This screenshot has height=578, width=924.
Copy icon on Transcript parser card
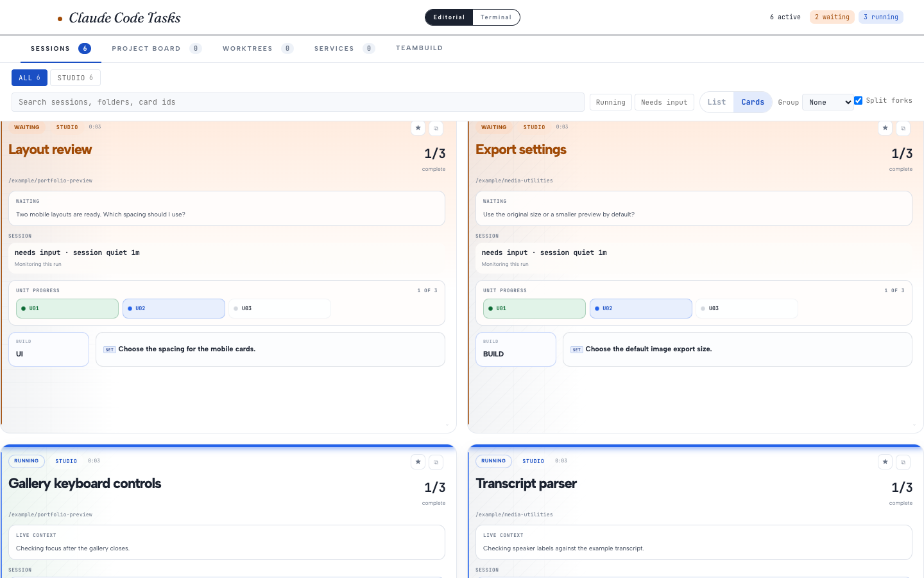pyautogui.click(x=903, y=462)
